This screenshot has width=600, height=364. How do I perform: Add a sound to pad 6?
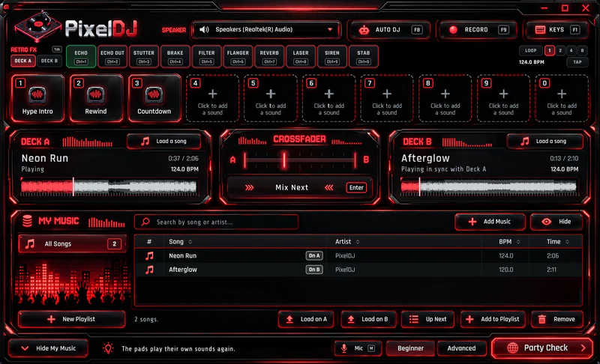coord(328,98)
